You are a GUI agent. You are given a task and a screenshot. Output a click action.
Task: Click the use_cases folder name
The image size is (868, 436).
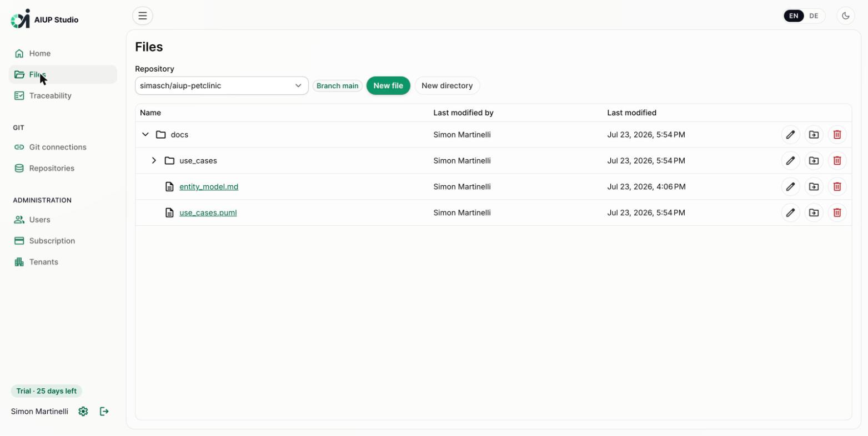[198, 161]
